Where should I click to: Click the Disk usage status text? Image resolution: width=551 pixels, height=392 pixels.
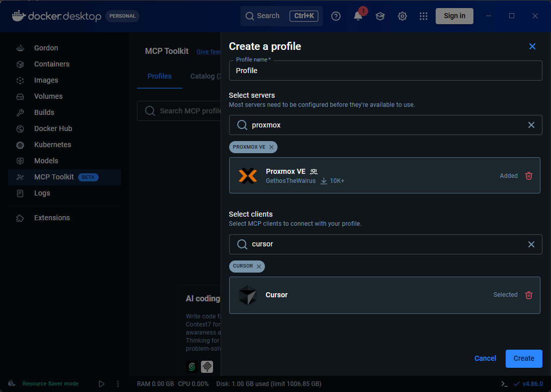click(x=269, y=384)
